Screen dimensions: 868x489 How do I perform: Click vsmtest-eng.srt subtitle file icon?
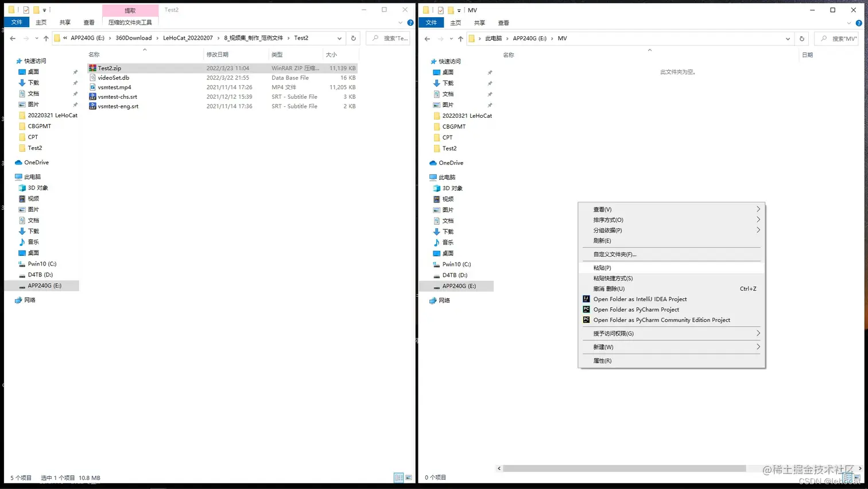[x=92, y=106]
